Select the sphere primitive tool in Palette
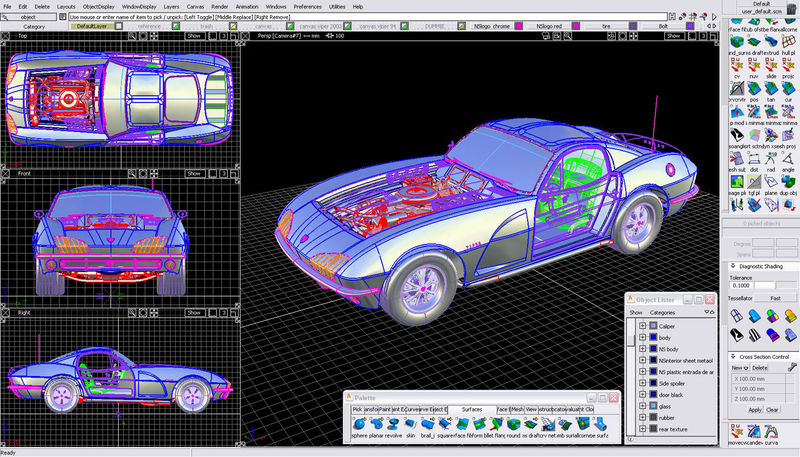The image size is (800, 457). pos(359,424)
